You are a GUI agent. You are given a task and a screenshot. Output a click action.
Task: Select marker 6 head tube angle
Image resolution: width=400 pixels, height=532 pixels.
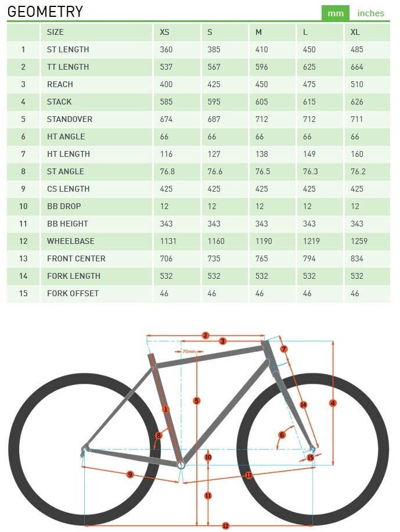tap(282, 434)
